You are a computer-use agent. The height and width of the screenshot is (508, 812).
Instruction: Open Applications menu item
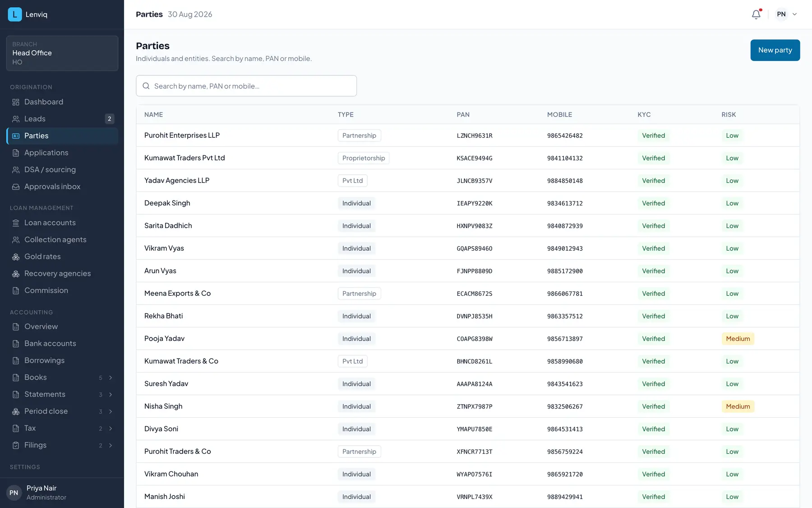62,153
